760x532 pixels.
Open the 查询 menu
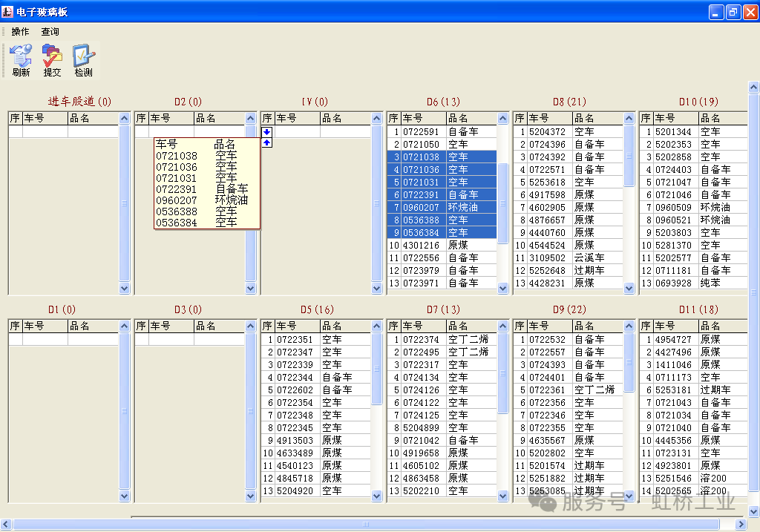(x=50, y=32)
